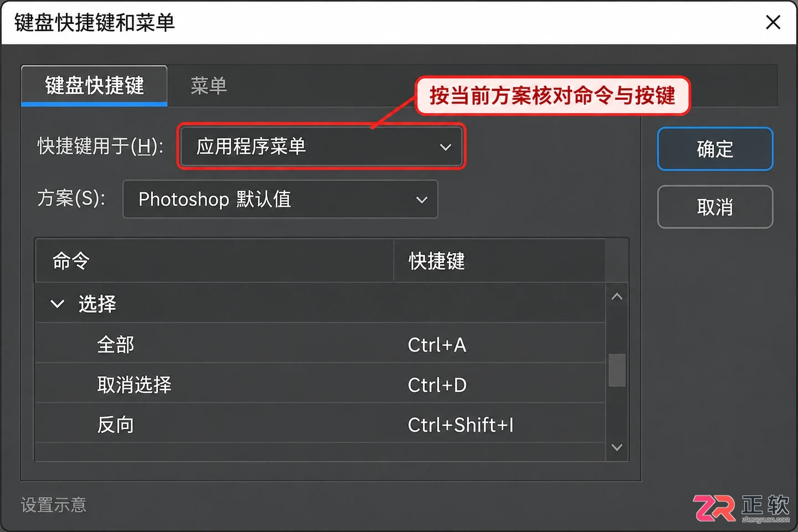Viewport: 798px width, 532px height.
Task: Click the Ctrl+A shortcut cell
Action: click(437, 345)
